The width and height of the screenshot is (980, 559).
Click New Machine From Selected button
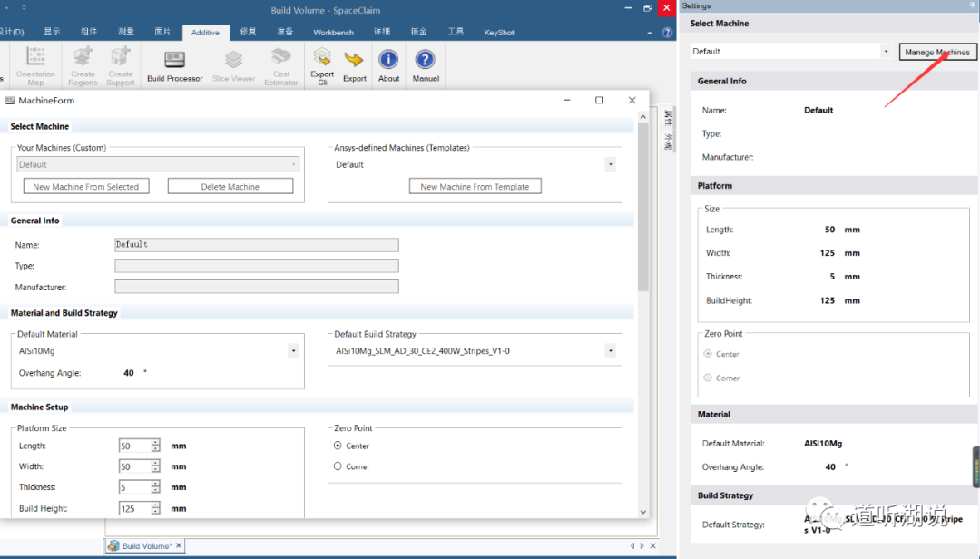tap(86, 186)
